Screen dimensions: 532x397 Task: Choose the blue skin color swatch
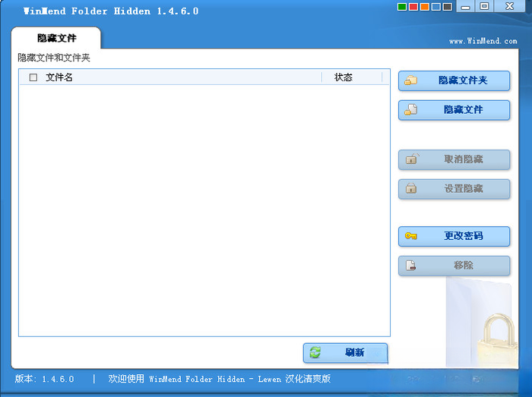[x=436, y=7]
